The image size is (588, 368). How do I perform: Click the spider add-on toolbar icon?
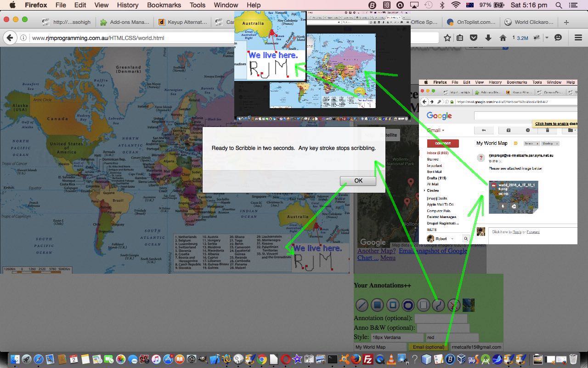[x=536, y=38]
